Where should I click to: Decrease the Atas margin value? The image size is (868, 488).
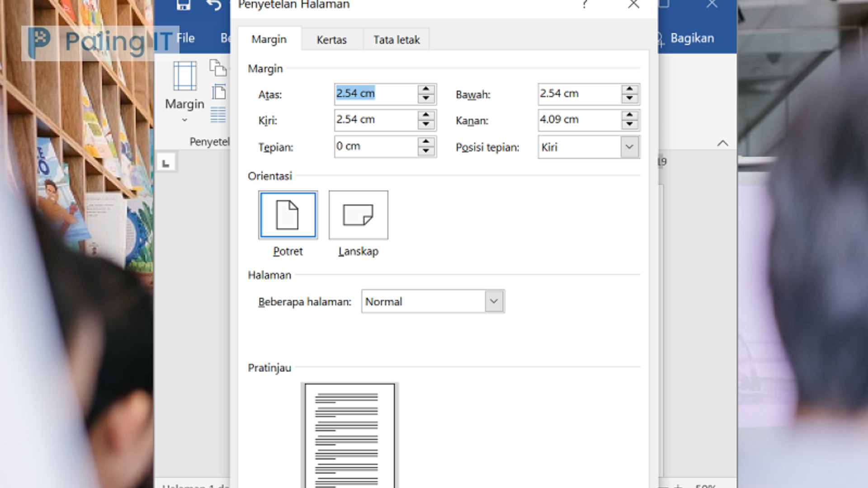(x=426, y=99)
